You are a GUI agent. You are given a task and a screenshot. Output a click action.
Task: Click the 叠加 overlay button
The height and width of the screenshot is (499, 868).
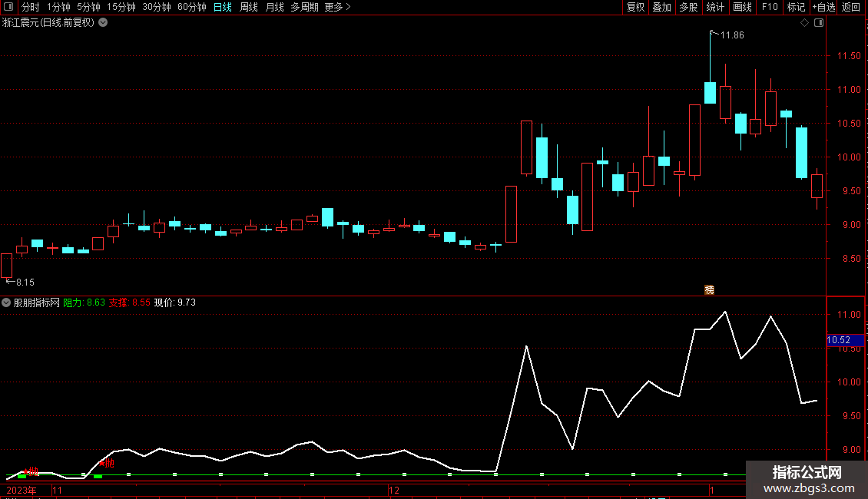coord(661,7)
